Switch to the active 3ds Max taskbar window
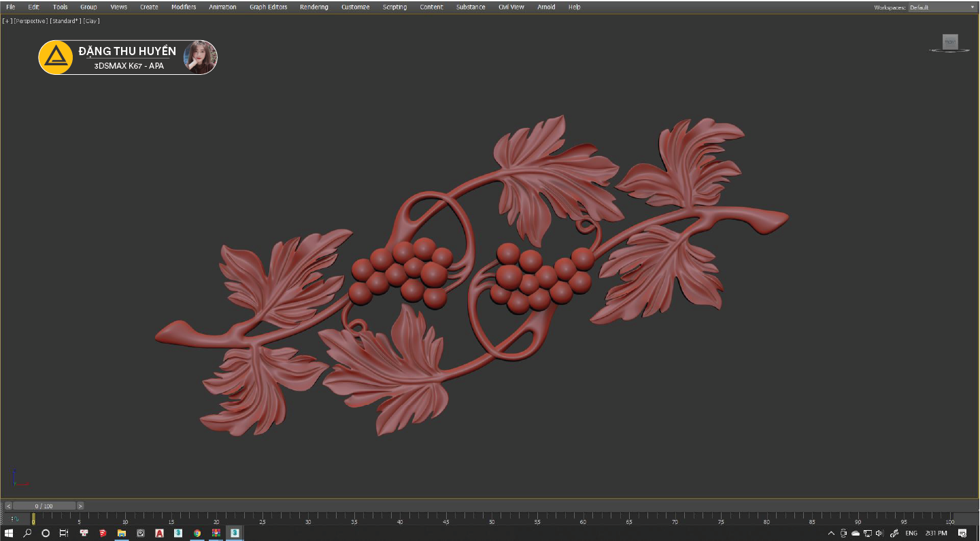Viewport: 980px width, 541px height. 235,534
